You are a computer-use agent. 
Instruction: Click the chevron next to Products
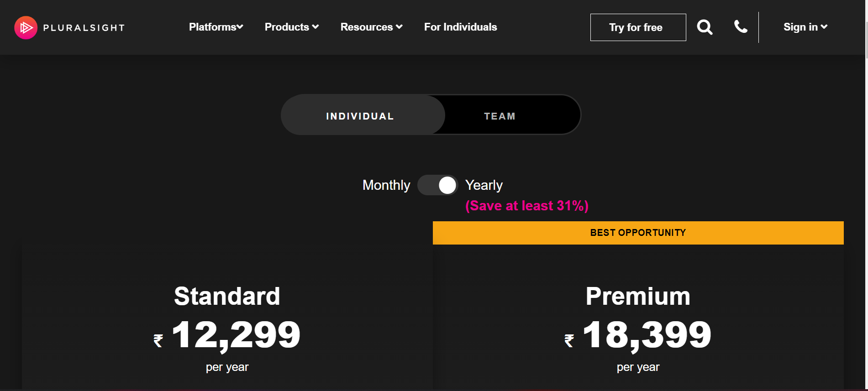pos(316,26)
